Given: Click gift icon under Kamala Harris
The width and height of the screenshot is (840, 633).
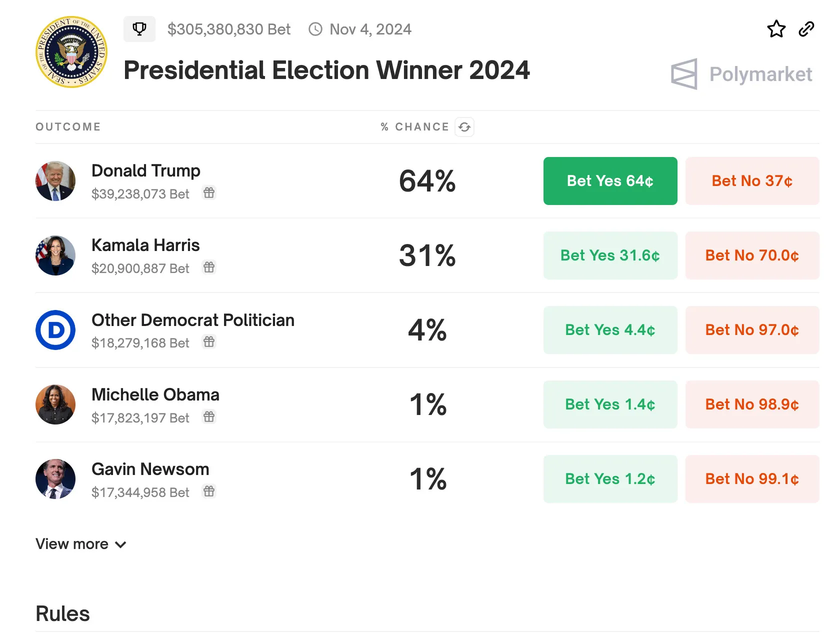Looking at the screenshot, I should pos(209,267).
